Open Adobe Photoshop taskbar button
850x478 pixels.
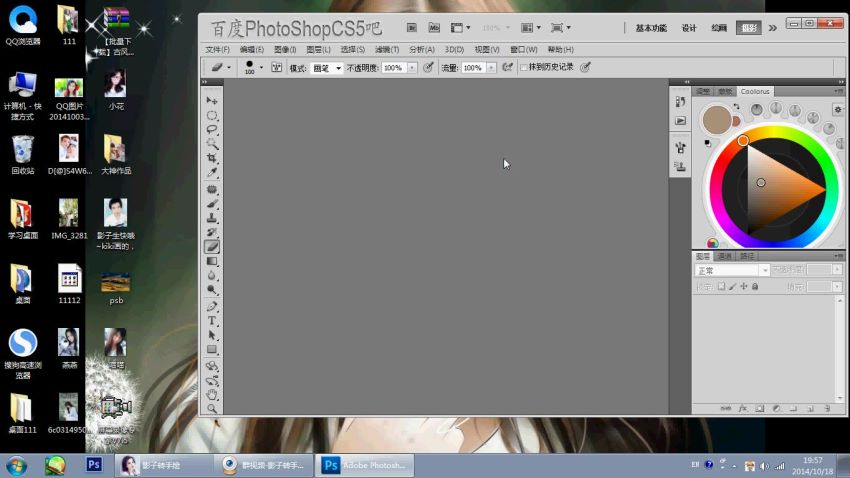(365, 466)
